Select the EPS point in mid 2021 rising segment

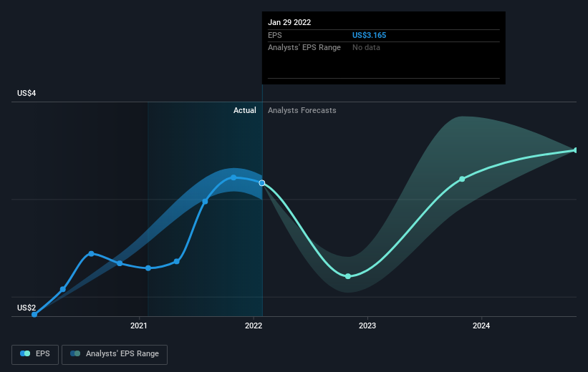(205, 202)
